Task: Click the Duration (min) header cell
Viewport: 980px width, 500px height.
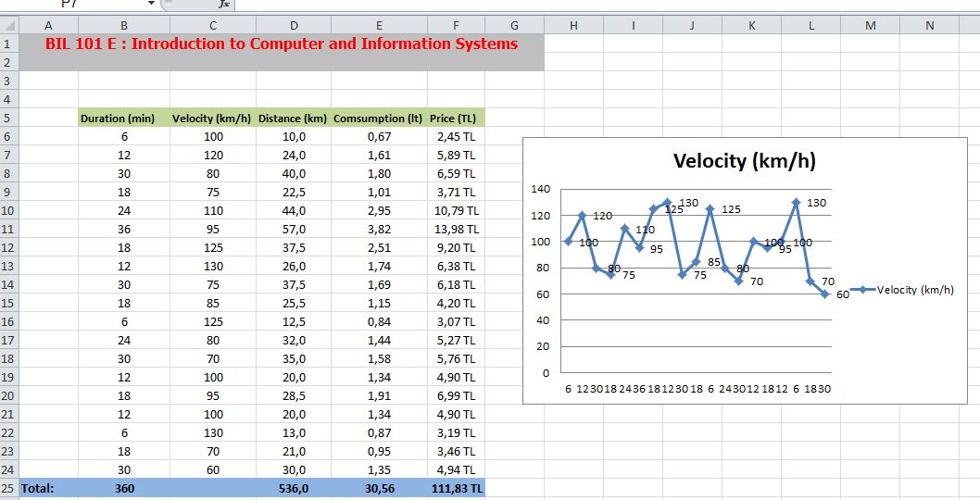Action: point(124,119)
